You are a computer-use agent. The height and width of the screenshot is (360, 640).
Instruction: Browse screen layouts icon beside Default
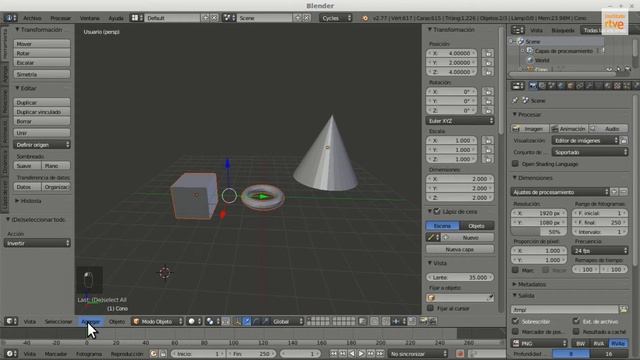pos(137,18)
